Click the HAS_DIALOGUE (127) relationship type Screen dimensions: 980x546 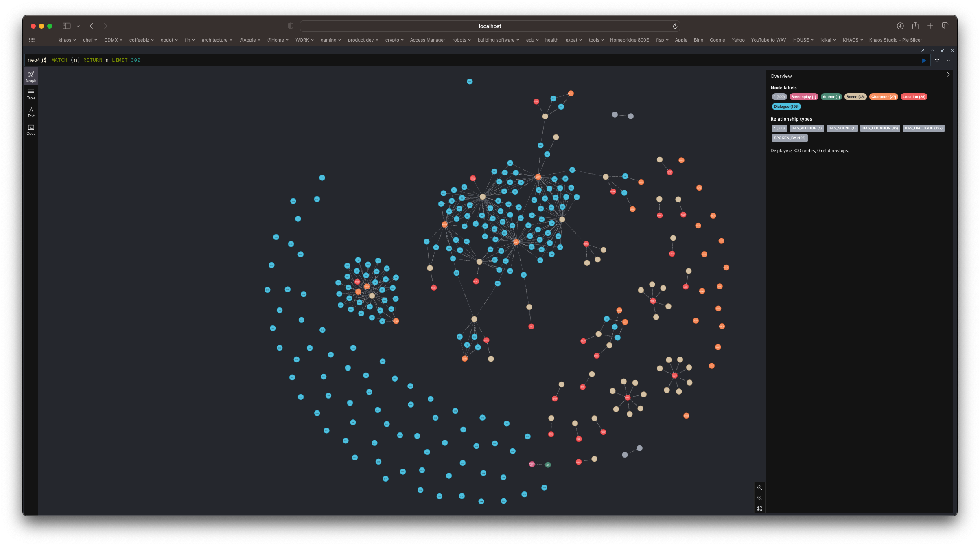923,128
